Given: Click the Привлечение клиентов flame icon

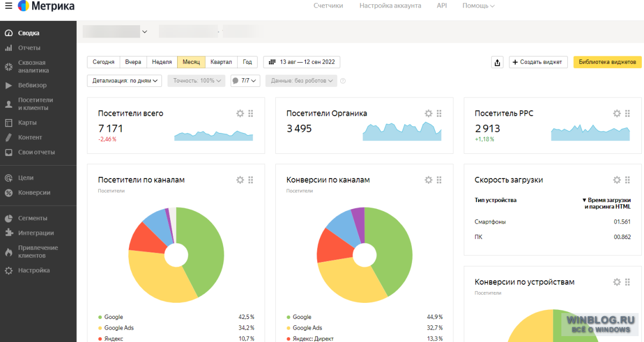Looking at the screenshot, I should (x=9, y=251).
